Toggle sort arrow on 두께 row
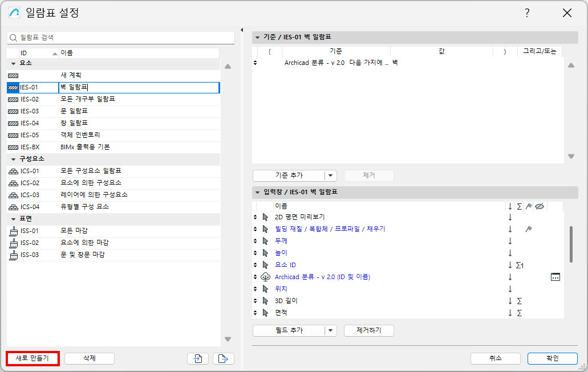 click(510, 241)
